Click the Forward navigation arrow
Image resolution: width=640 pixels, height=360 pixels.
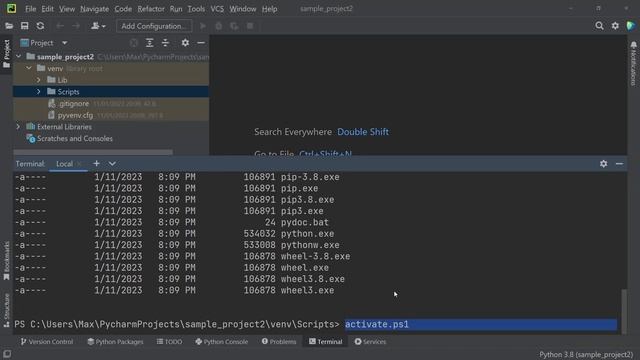76,26
